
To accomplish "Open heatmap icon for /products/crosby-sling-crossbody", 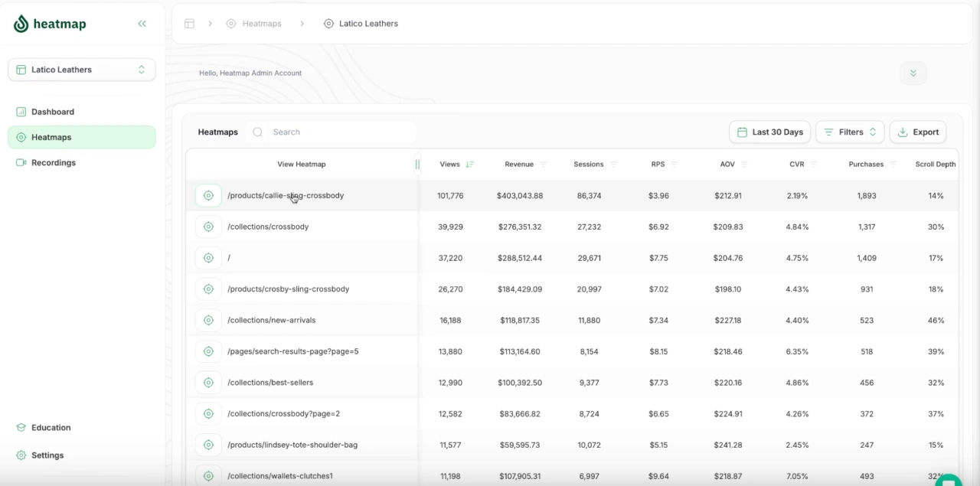I will [x=208, y=289].
